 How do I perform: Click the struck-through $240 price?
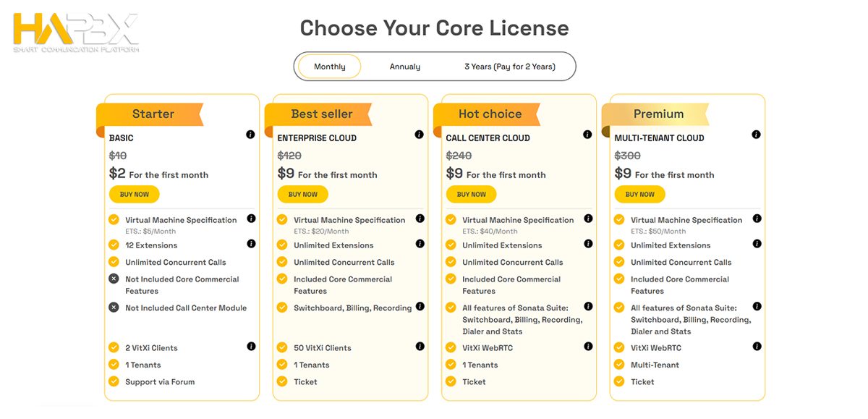click(x=459, y=156)
